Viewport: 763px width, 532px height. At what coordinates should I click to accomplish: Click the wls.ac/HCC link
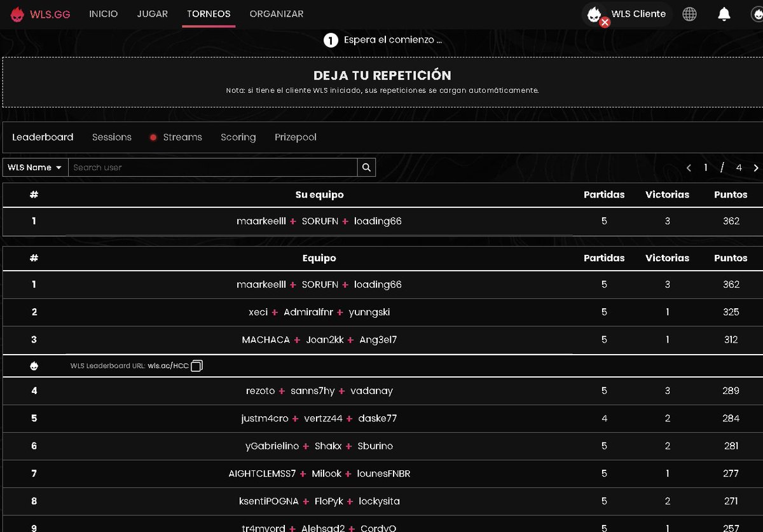(168, 366)
